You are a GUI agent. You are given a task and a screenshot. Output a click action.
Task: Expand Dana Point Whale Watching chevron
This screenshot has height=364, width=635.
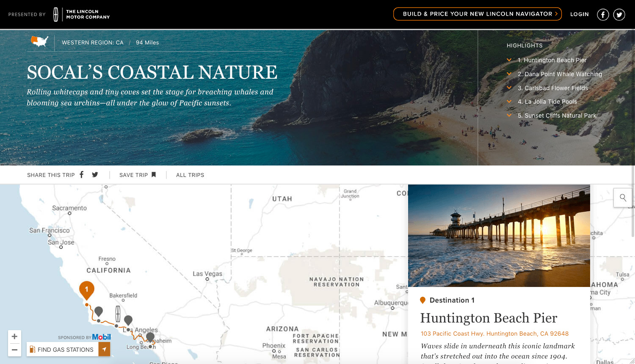click(509, 74)
